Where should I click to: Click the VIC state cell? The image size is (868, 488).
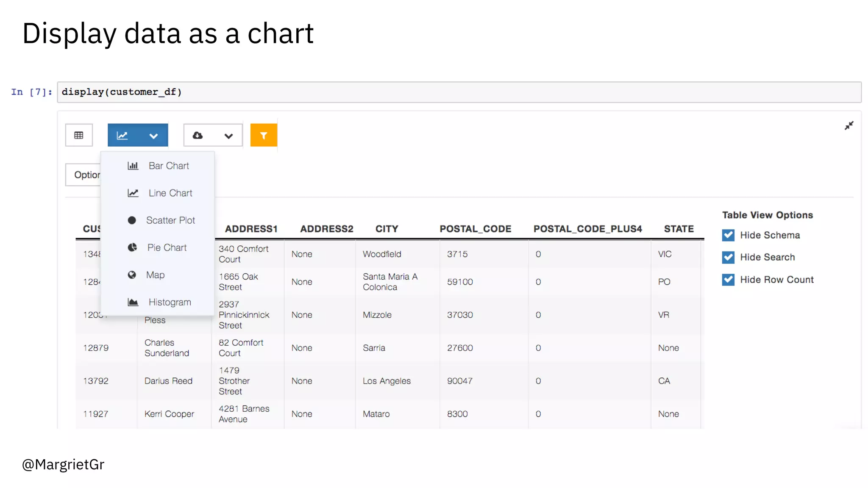click(665, 254)
